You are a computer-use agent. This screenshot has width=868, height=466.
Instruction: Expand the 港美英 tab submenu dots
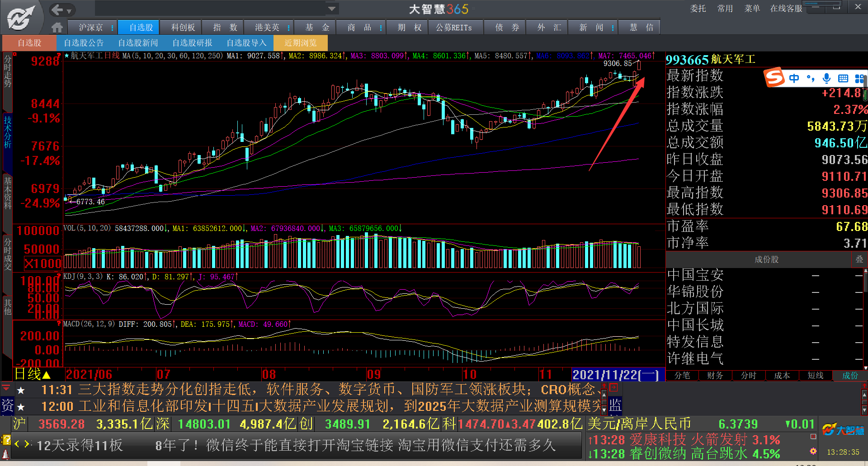point(288,28)
